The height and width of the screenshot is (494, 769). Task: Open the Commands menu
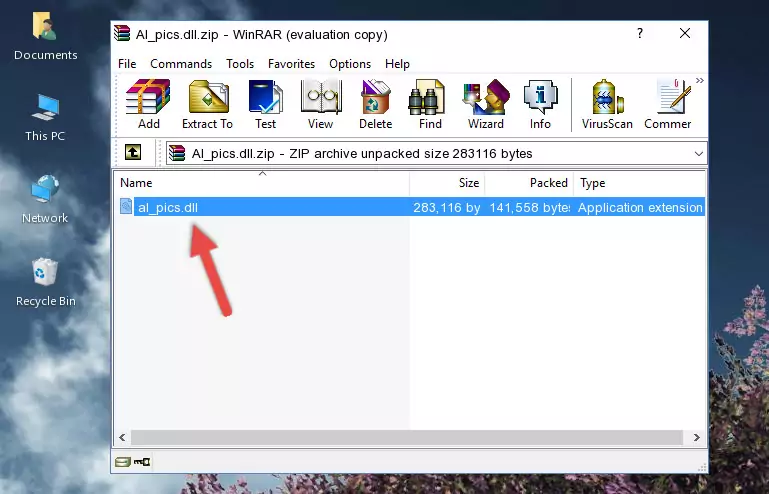click(181, 64)
